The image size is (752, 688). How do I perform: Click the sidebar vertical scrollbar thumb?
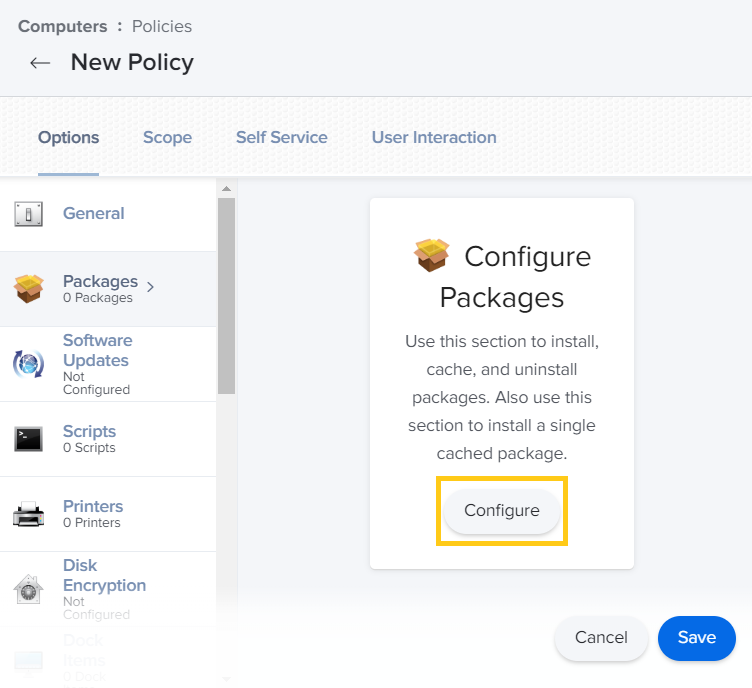click(226, 295)
